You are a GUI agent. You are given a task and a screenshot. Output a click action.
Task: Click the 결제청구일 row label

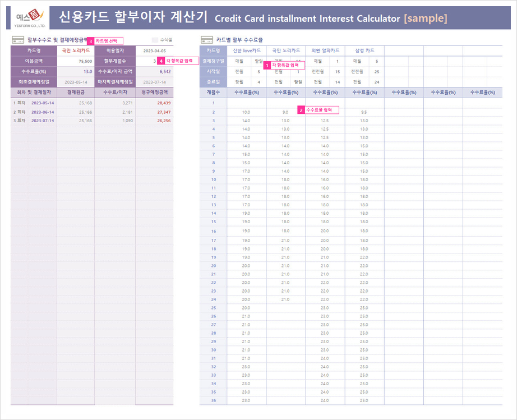click(x=213, y=61)
